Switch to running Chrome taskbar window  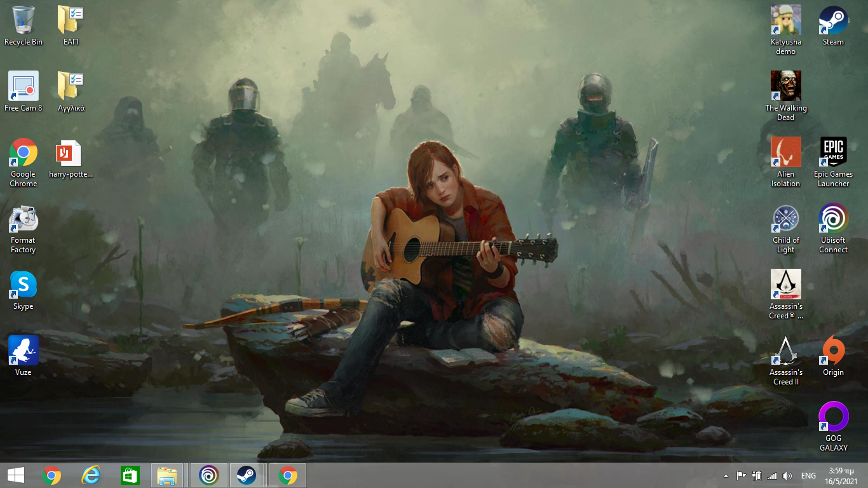pyautogui.click(x=288, y=475)
